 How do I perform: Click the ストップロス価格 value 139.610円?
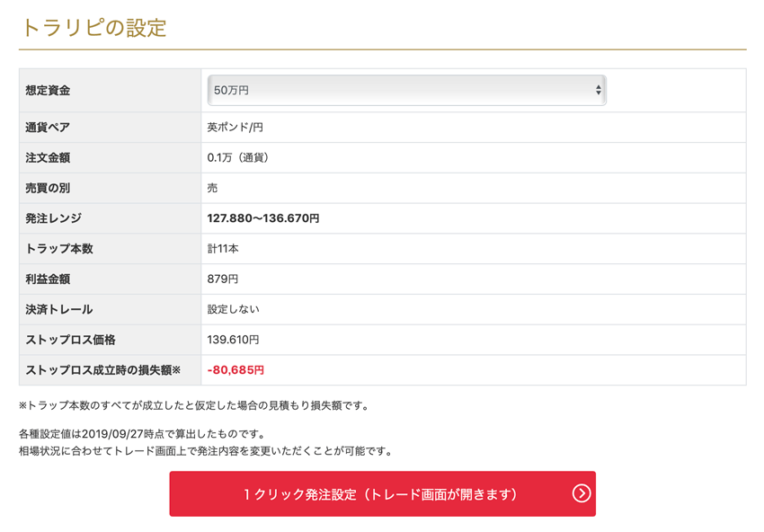pos(233,340)
